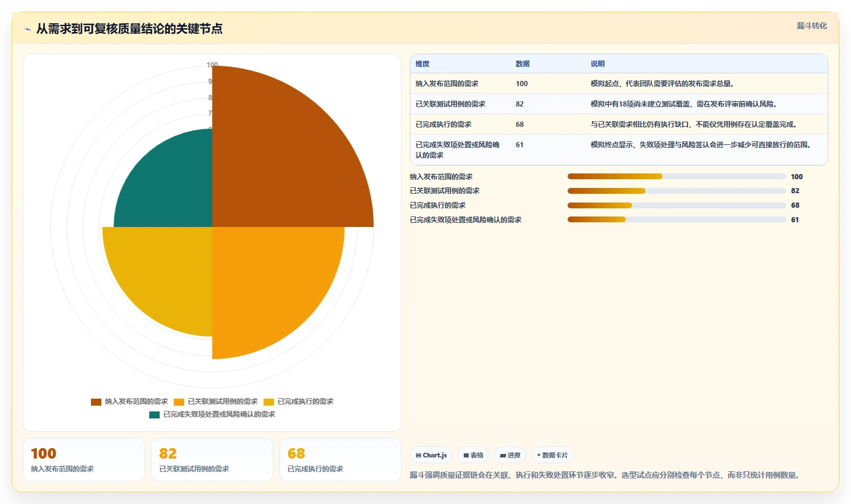Screen dimensions: 851x504
Task: Select table cell 已完成失败项处置或风险确认的需求
Action: tap(458, 150)
